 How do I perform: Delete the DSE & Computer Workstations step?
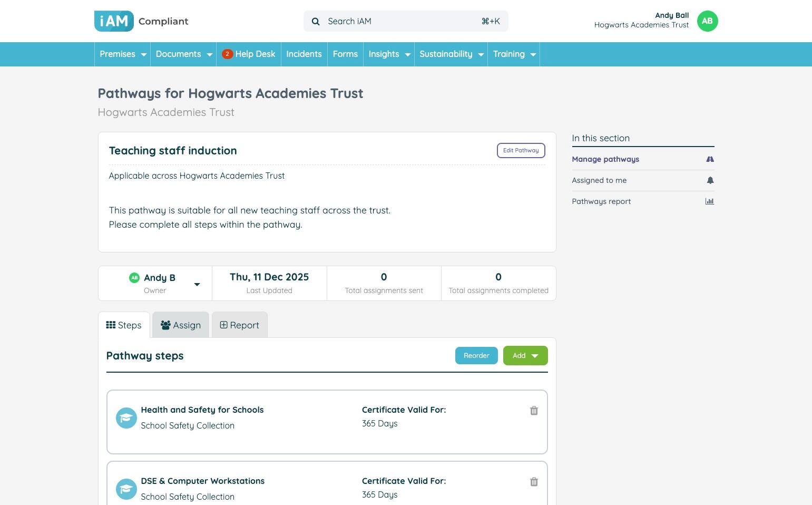tap(534, 482)
